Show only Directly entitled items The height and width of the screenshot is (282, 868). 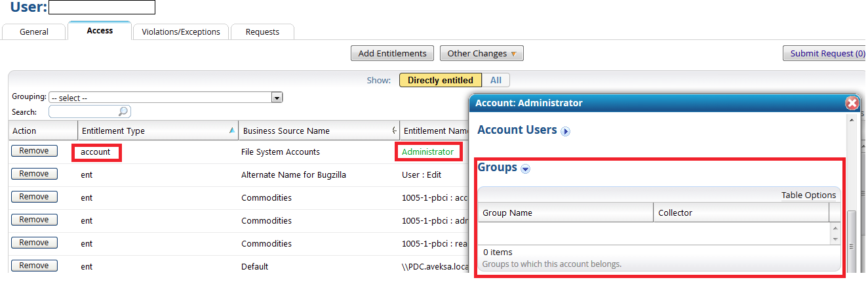coord(440,80)
